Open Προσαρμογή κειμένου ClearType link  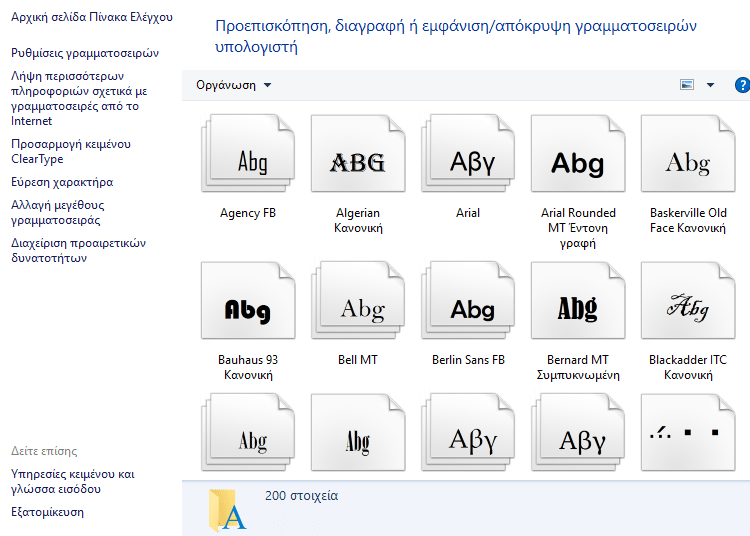[71, 151]
